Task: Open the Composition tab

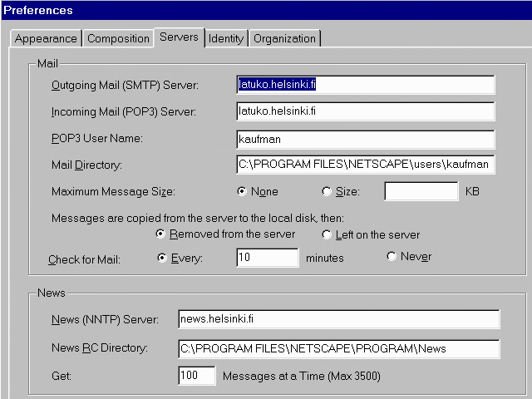Action: coord(118,39)
